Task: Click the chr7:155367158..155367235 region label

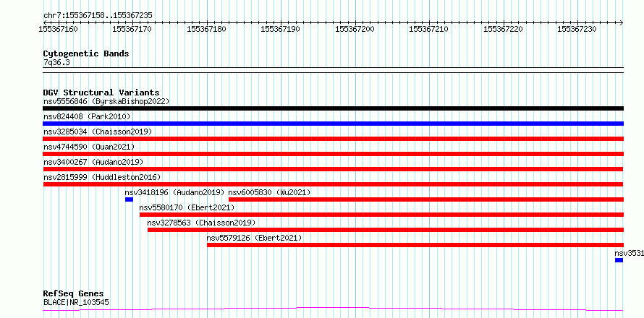Action: pos(98,15)
